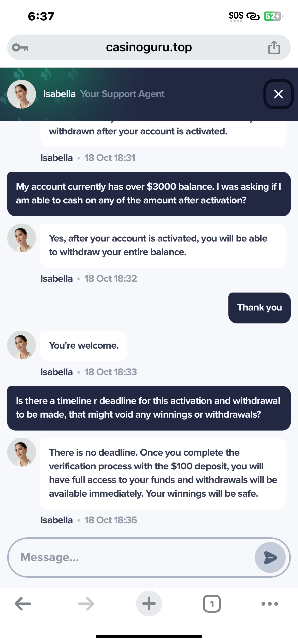Tap the battery indicator in status bar
The height and width of the screenshot is (644, 298).
[x=273, y=17]
